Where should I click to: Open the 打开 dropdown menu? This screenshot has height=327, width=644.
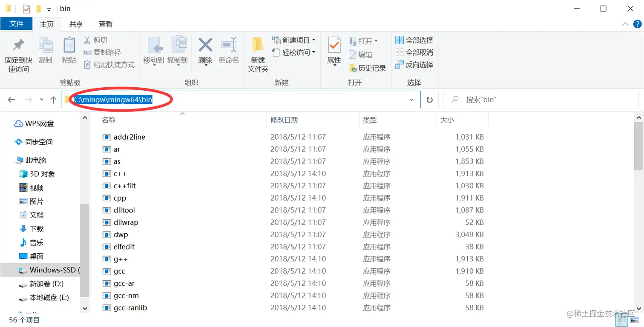[x=377, y=40]
